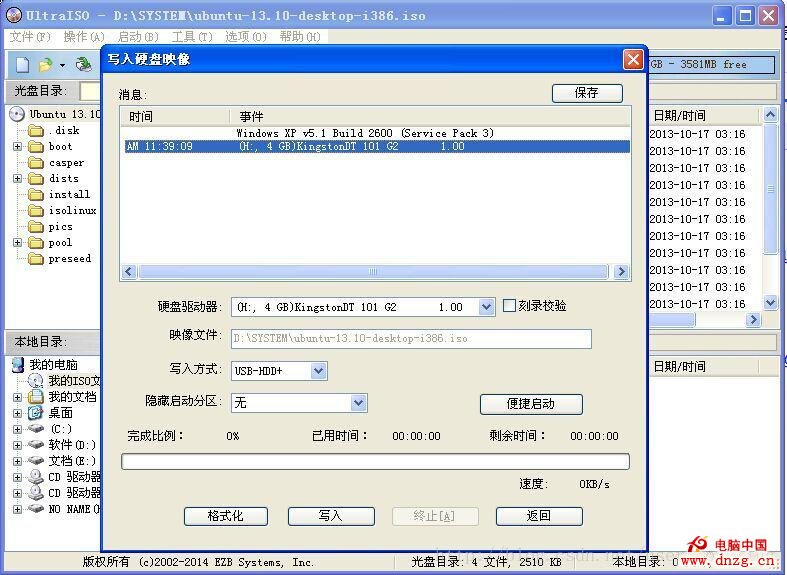Expand the NO NAME drive node
This screenshot has height=575, width=787.
pos(18,509)
